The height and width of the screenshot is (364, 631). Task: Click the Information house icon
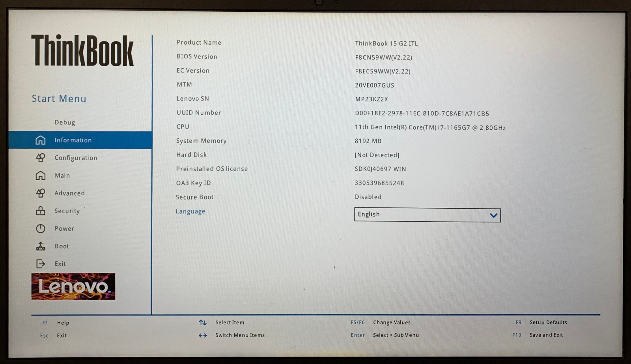coord(40,140)
